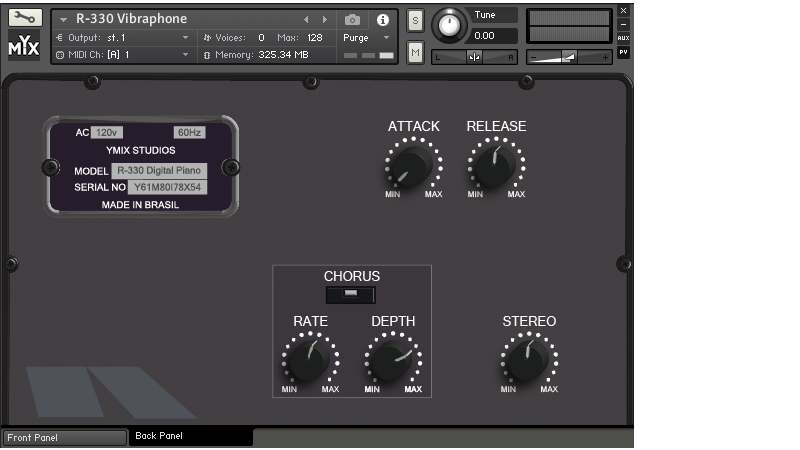Open the Purge dropdown menu

[x=366, y=38]
